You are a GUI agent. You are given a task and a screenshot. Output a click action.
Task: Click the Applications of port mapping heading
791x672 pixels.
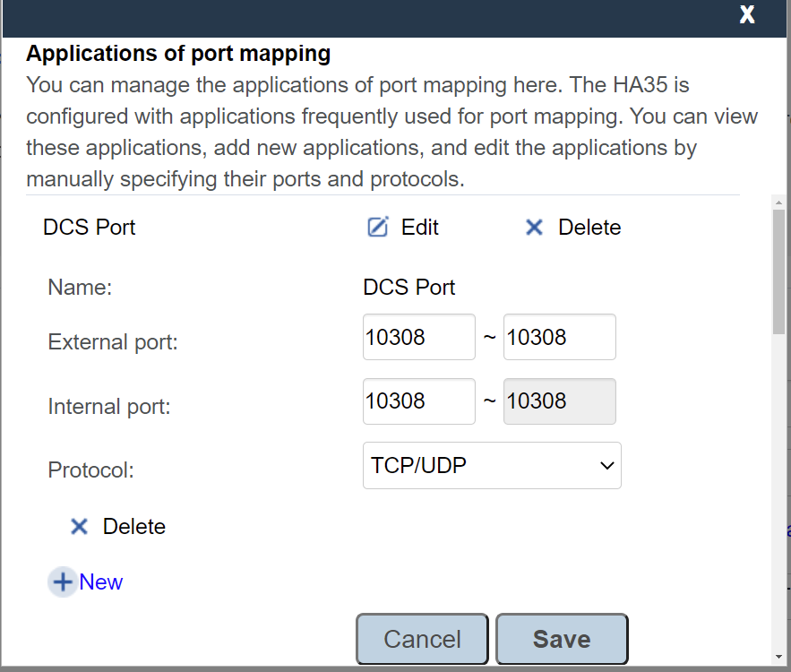tap(178, 54)
